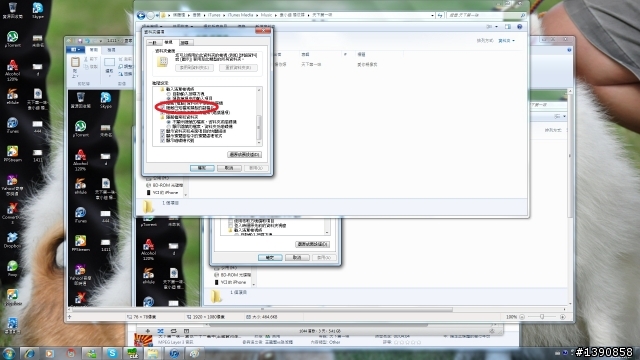Toggle the Explorer preview pane icon

click(508, 27)
